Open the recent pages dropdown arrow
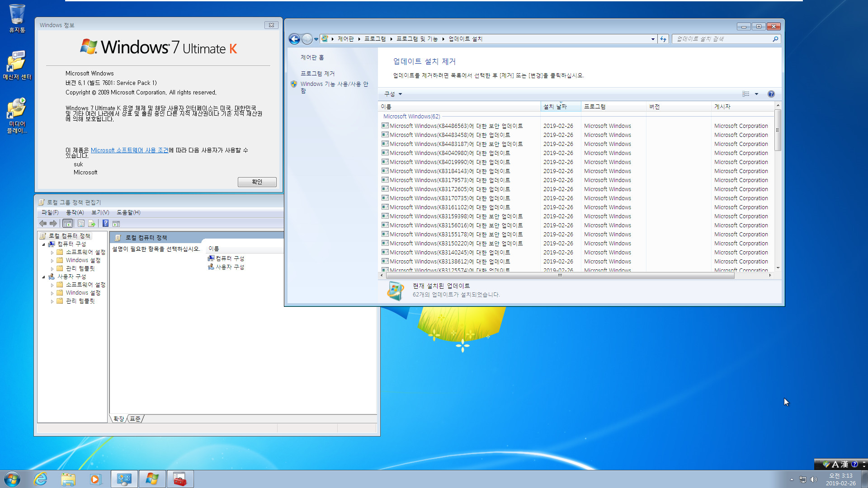The height and width of the screenshot is (488, 868). click(316, 39)
